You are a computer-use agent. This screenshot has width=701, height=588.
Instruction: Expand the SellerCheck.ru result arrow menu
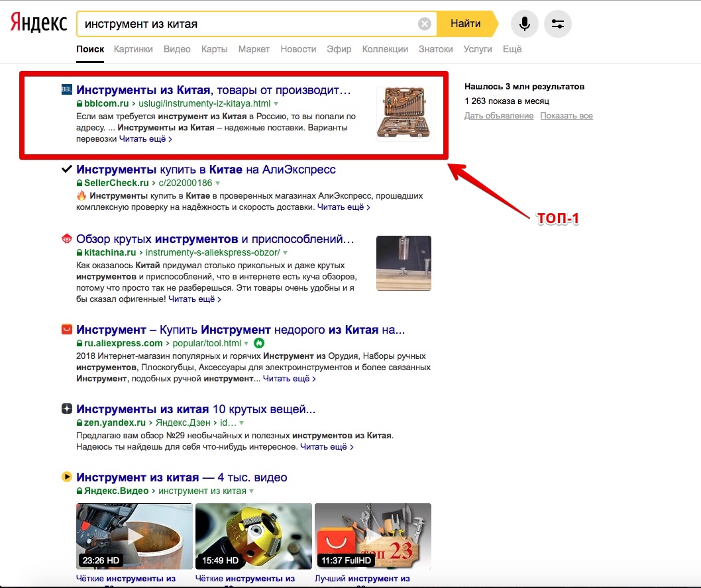click(x=218, y=183)
